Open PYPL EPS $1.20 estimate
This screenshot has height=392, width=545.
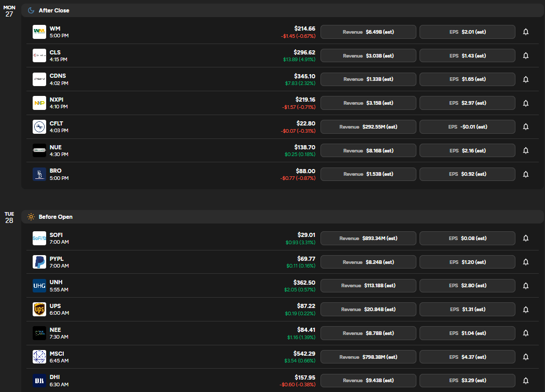coord(467,262)
